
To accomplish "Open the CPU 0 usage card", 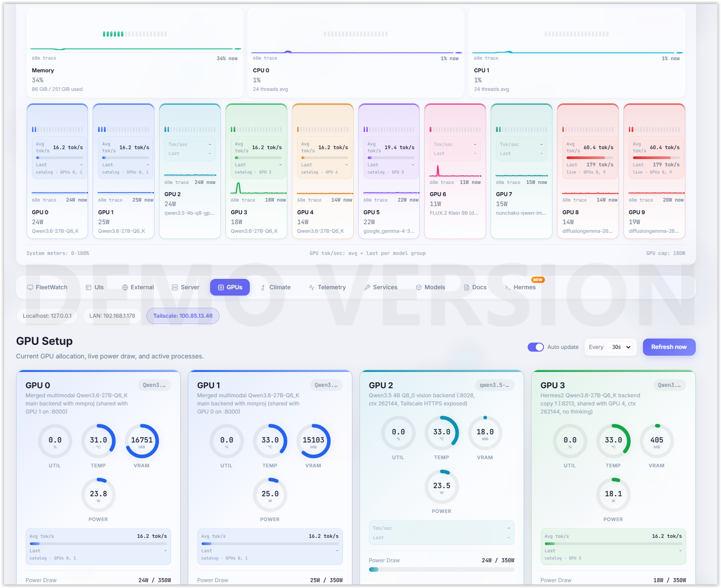I will tap(356, 52).
